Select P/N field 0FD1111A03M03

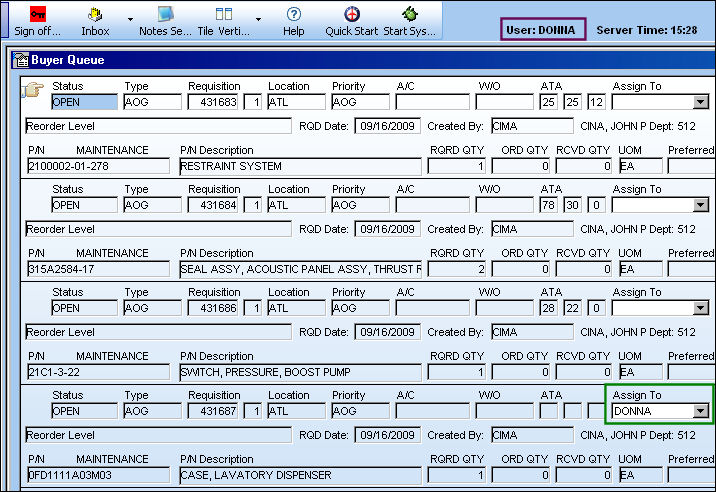click(98, 475)
